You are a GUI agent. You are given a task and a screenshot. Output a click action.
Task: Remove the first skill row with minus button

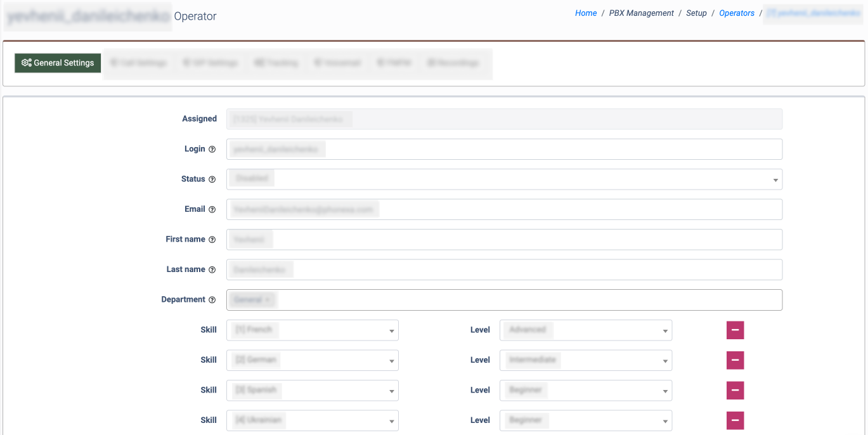click(735, 330)
